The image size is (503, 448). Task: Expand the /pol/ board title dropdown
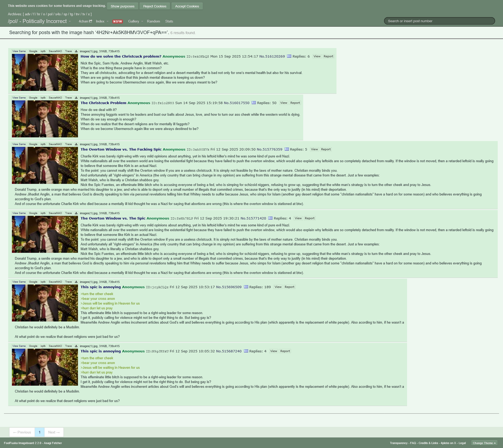70,21
